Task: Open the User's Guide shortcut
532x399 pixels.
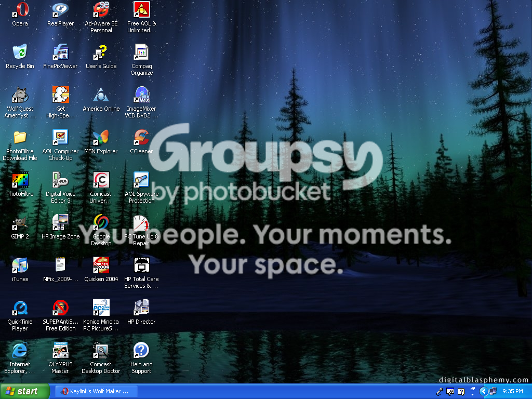Action: point(101,52)
